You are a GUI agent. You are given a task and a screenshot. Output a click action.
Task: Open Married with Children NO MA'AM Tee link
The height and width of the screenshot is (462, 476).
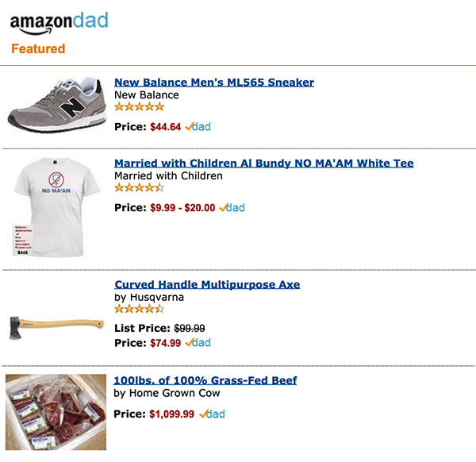263,164
